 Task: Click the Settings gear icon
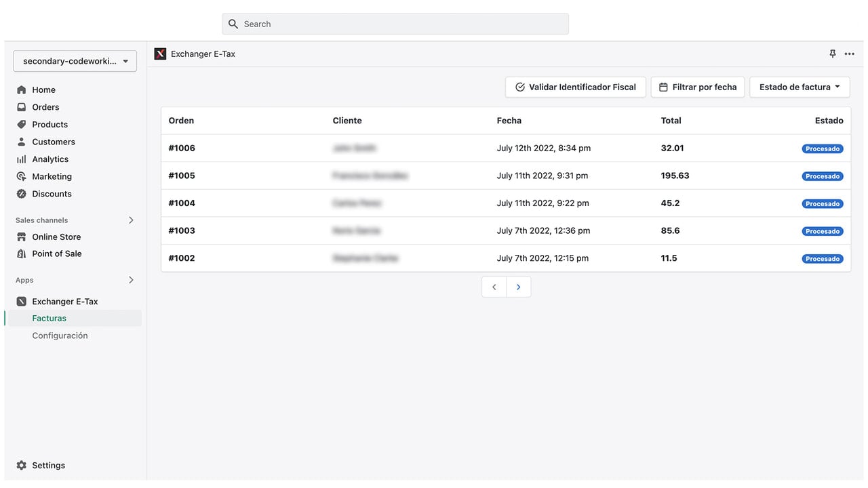click(22, 466)
